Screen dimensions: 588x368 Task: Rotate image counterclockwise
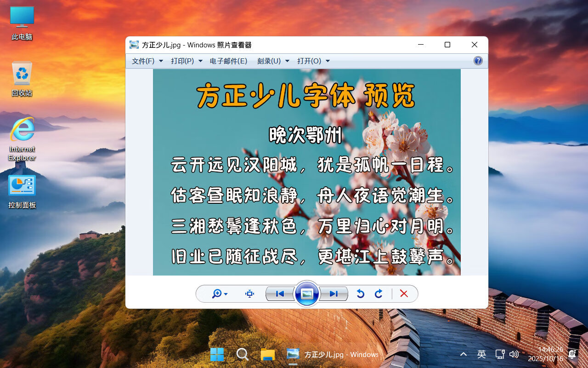point(361,294)
